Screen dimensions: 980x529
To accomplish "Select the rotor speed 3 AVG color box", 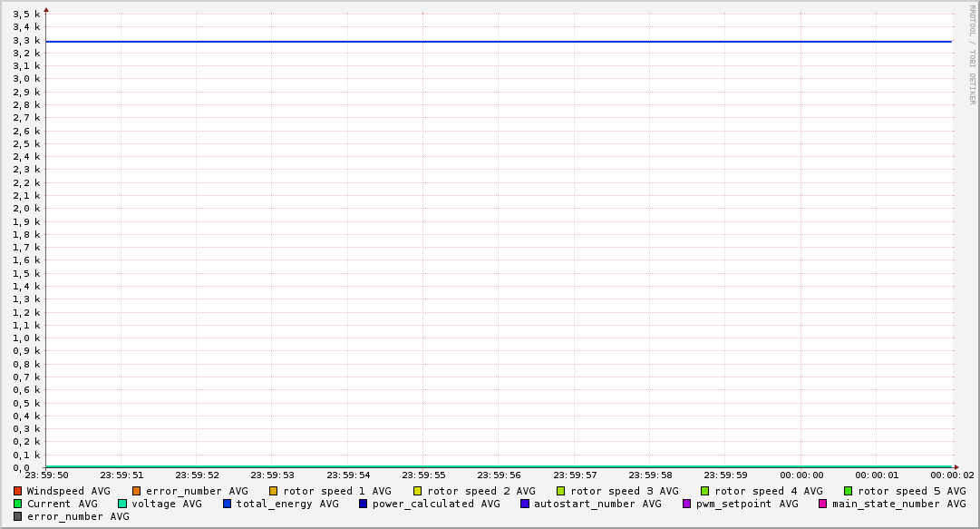I will tap(560, 491).
